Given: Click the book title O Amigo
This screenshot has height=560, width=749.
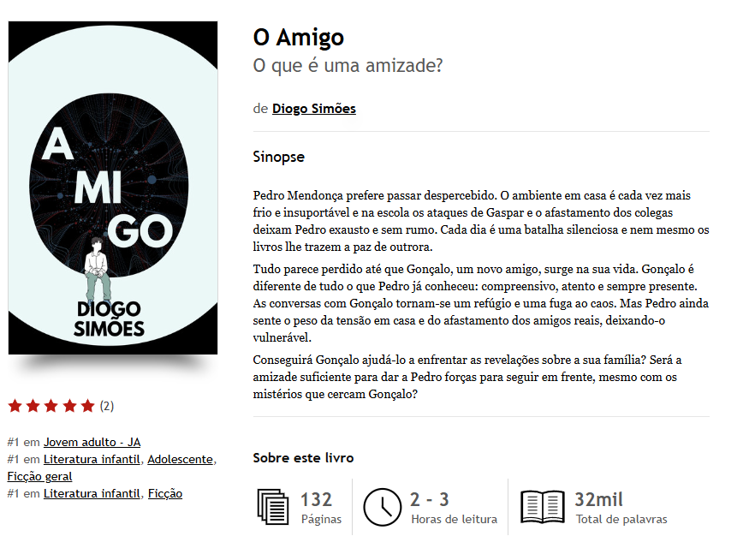Looking at the screenshot, I should (x=299, y=38).
